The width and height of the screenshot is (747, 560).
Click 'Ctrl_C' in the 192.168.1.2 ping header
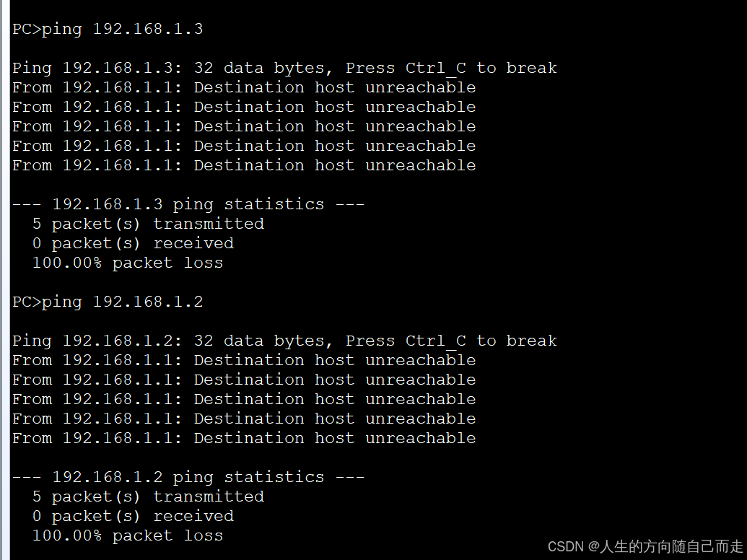436,341
